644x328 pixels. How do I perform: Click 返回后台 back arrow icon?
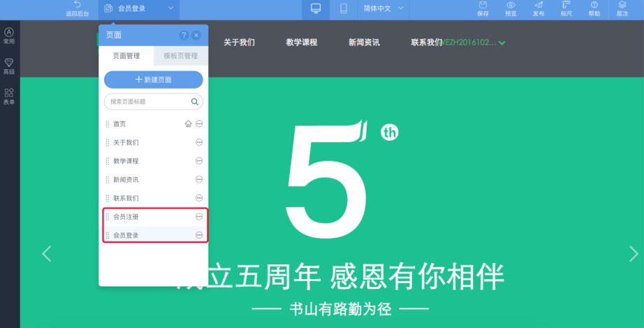(x=77, y=5)
